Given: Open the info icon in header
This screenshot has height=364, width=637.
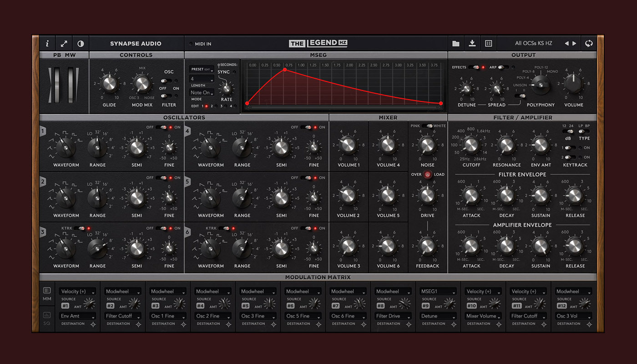Looking at the screenshot, I should (47, 44).
